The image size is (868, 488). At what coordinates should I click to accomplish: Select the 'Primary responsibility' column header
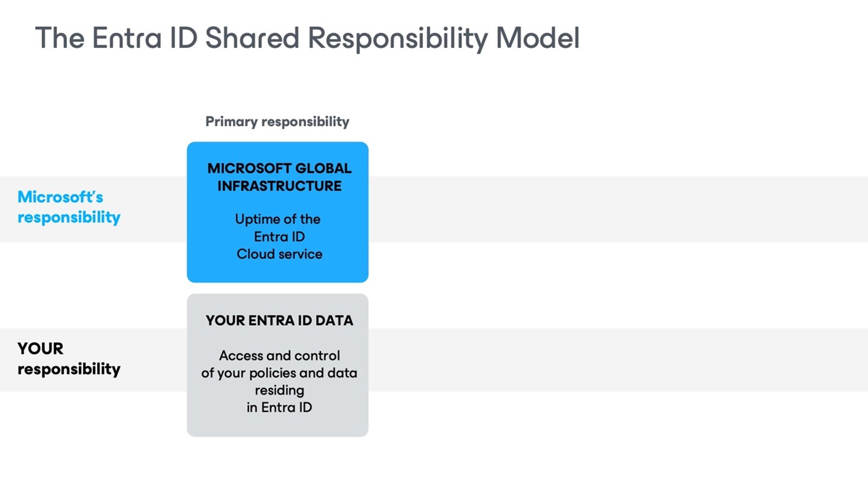pyautogui.click(x=277, y=121)
